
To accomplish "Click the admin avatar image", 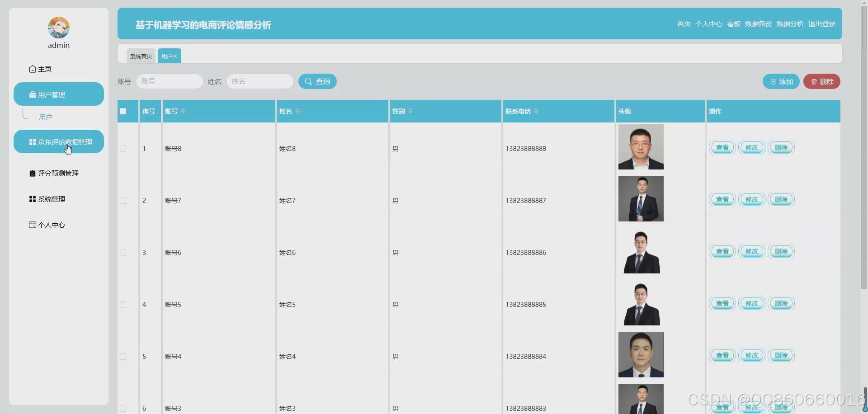I will [59, 28].
